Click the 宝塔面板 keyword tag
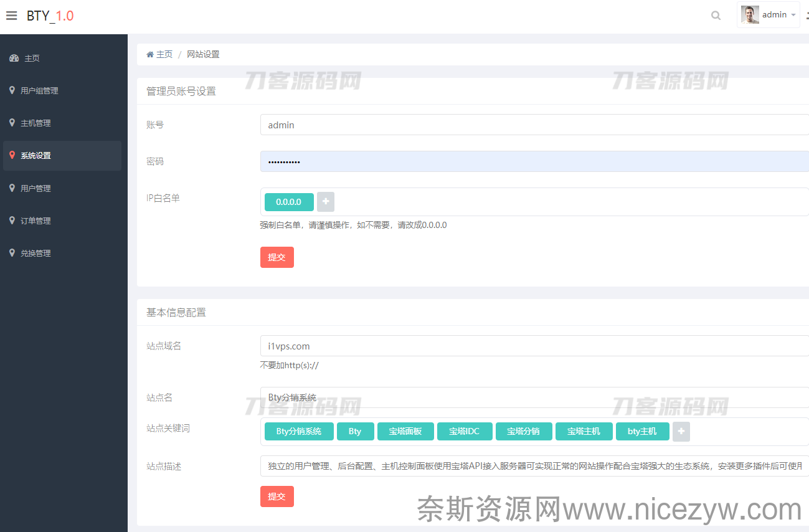This screenshot has width=809, height=532. point(405,431)
